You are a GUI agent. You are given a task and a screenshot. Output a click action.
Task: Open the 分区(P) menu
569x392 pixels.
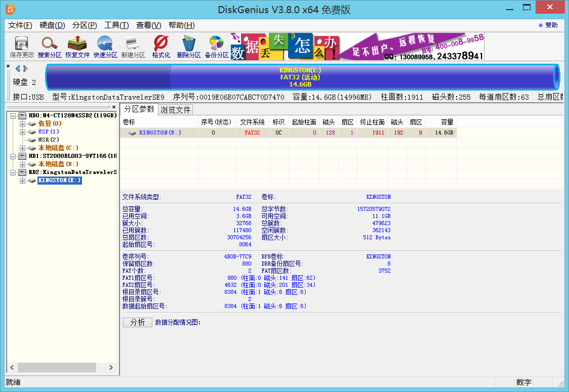coord(85,25)
